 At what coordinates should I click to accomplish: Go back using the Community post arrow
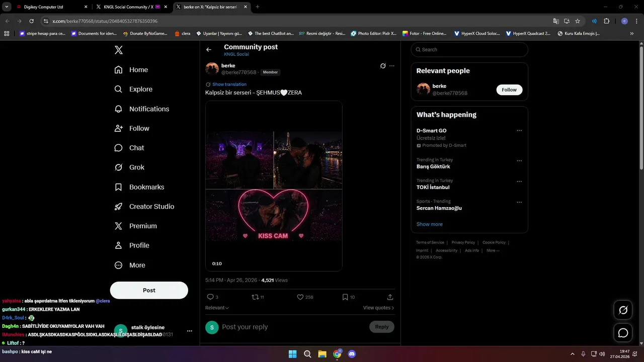[x=209, y=50]
